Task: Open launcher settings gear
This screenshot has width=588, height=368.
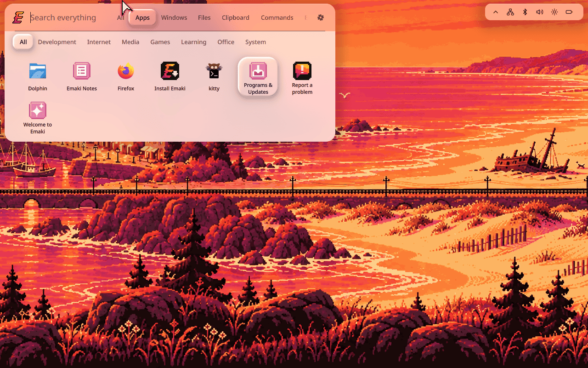Action: pyautogui.click(x=321, y=17)
